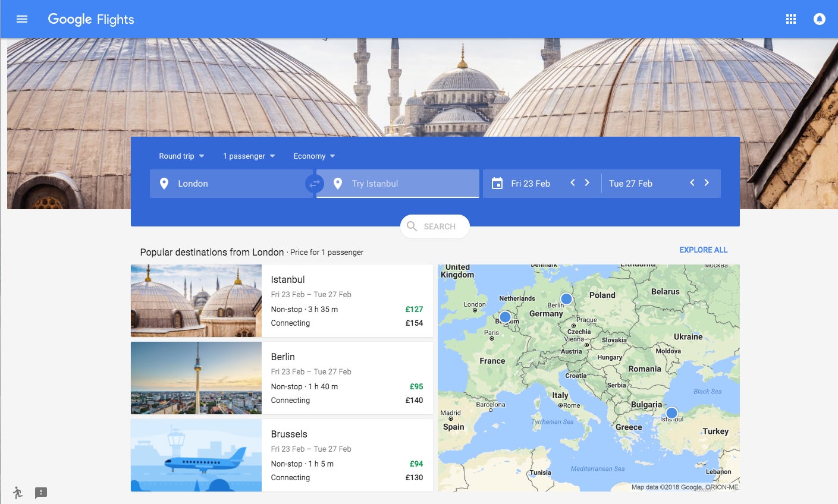Click the Google Flights logo
838x504 pixels.
pos(91,19)
